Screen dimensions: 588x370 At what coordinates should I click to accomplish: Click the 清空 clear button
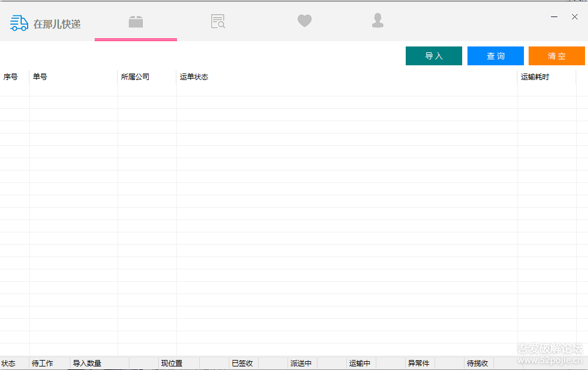[x=556, y=56]
